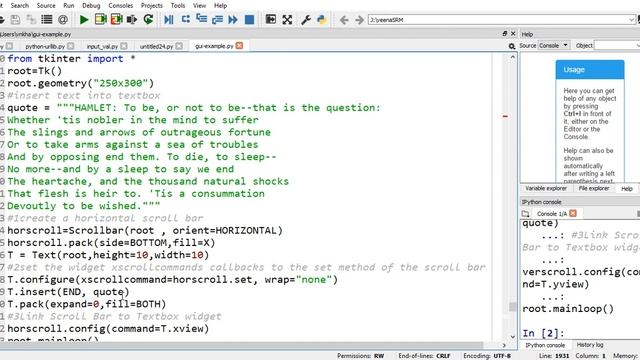Maximize current pane icon
This screenshot has width=640, height=360.
[x=271, y=19]
